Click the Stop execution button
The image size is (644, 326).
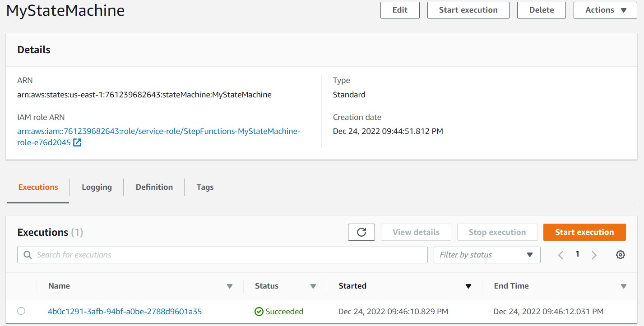(x=497, y=232)
